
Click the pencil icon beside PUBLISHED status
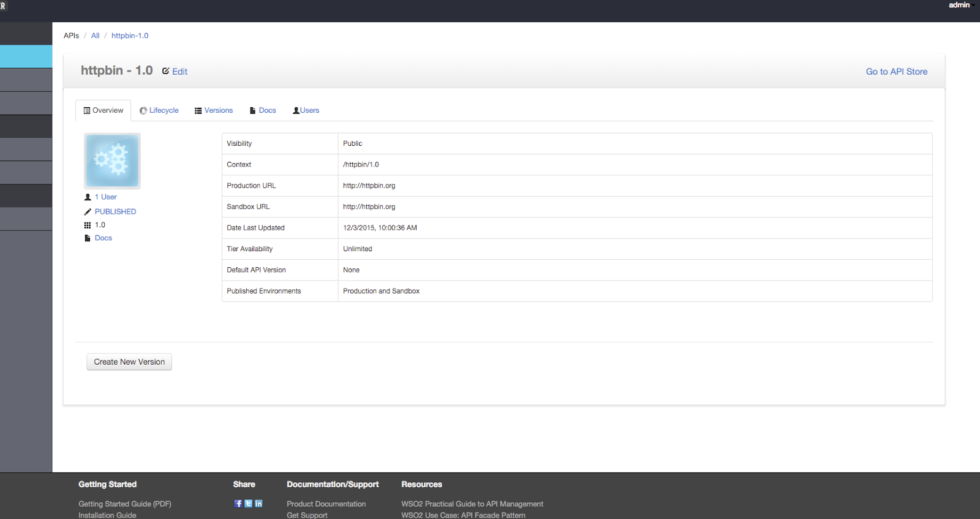coord(88,211)
